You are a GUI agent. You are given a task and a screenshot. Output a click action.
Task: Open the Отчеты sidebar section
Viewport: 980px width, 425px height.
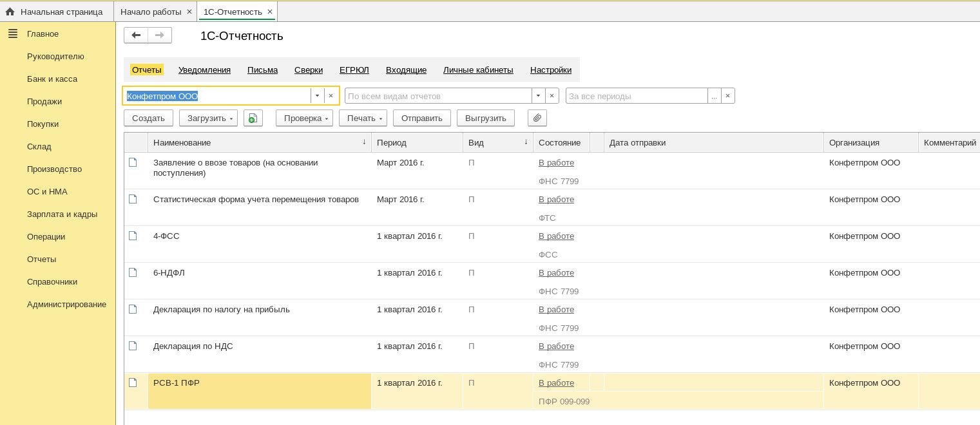pos(41,259)
